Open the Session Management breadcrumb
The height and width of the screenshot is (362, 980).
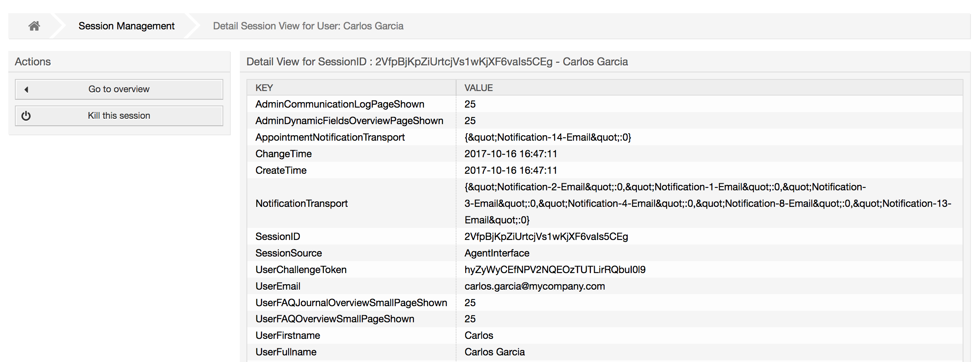click(x=126, y=26)
